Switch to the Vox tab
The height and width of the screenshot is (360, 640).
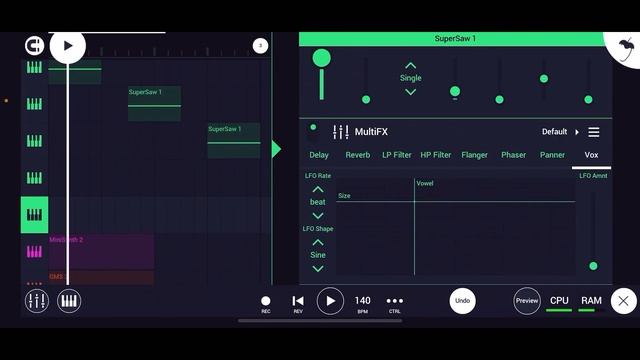[x=591, y=155]
